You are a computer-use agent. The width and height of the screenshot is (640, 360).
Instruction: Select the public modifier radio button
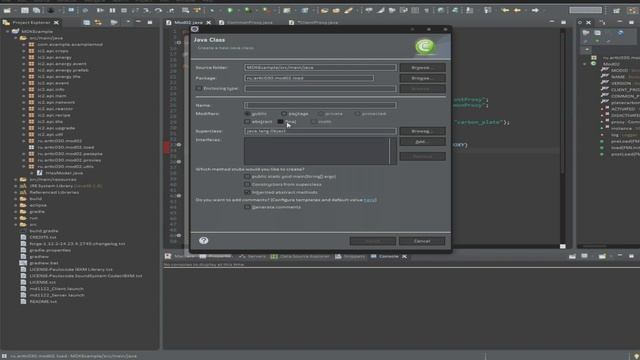[247, 113]
